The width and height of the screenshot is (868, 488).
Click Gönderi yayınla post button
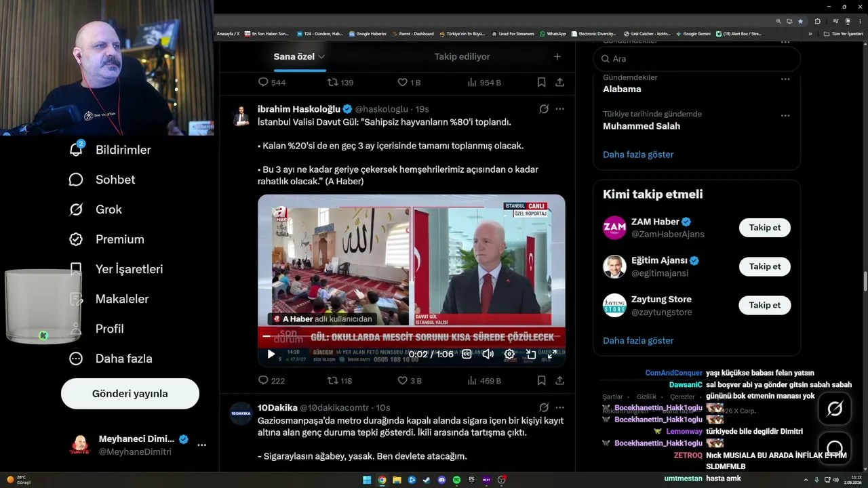pos(130,394)
